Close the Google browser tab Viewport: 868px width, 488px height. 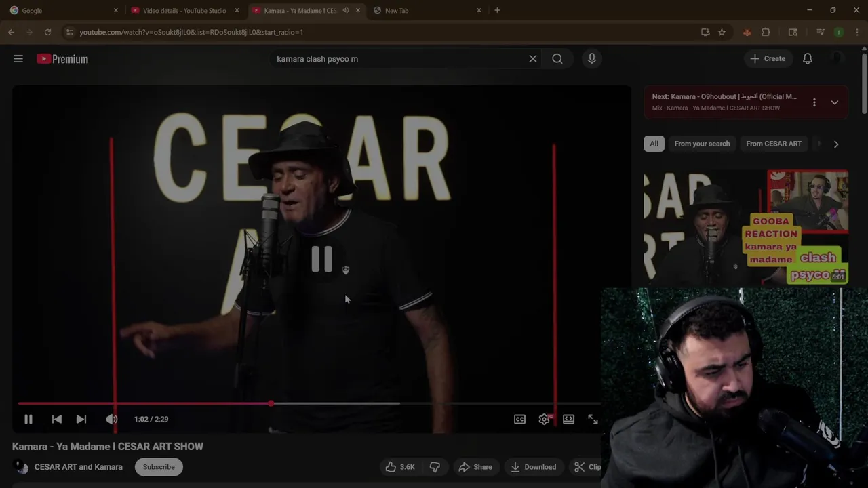click(x=116, y=11)
